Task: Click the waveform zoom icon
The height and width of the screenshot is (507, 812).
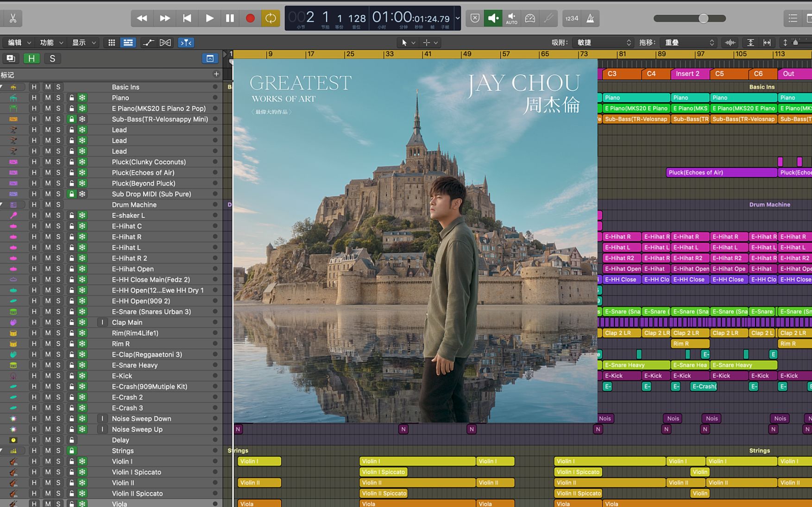Action: pyautogui.click(x=730, y=43)
